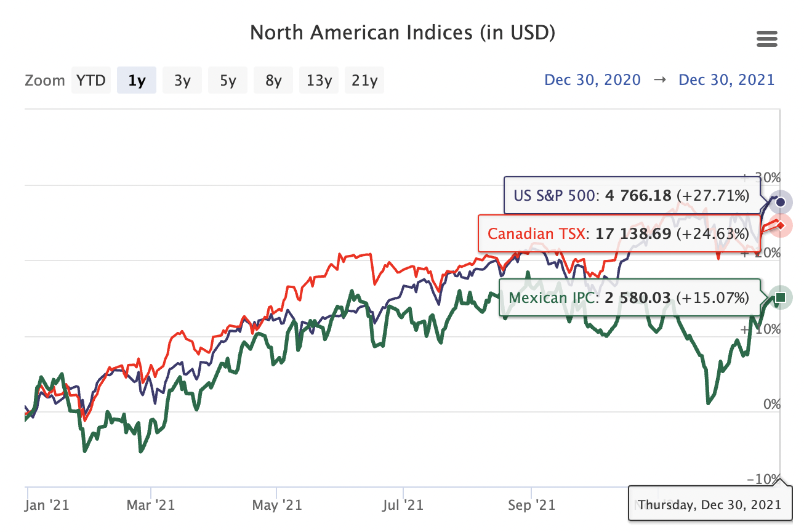Click the Mexican IPC square data marker
Image resolution: width=804 pixels, height=532 pixels.
[x=781, y=298]
